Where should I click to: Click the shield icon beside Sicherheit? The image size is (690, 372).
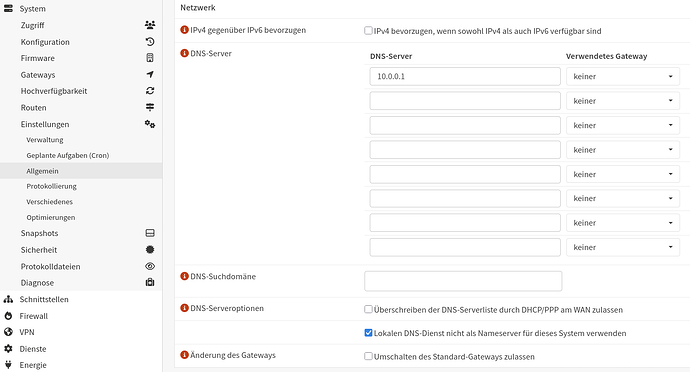(x=150, y=250)
